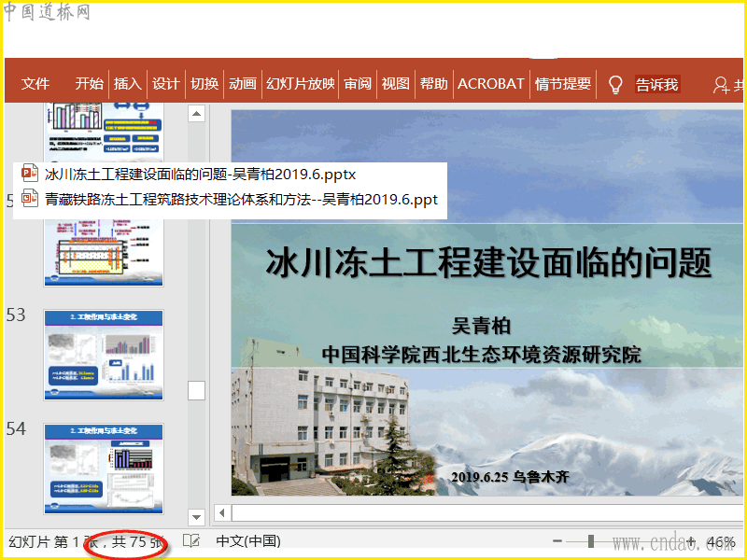Open the 幻灯片放映 slideshow tab
747x560 pixels.
point(300,84)
